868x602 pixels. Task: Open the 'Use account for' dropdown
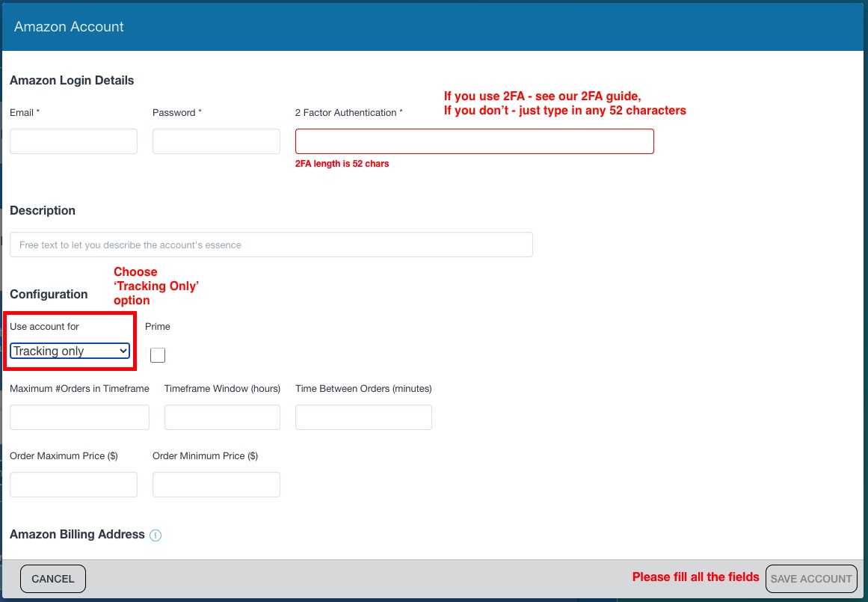(x=70, y=351)
